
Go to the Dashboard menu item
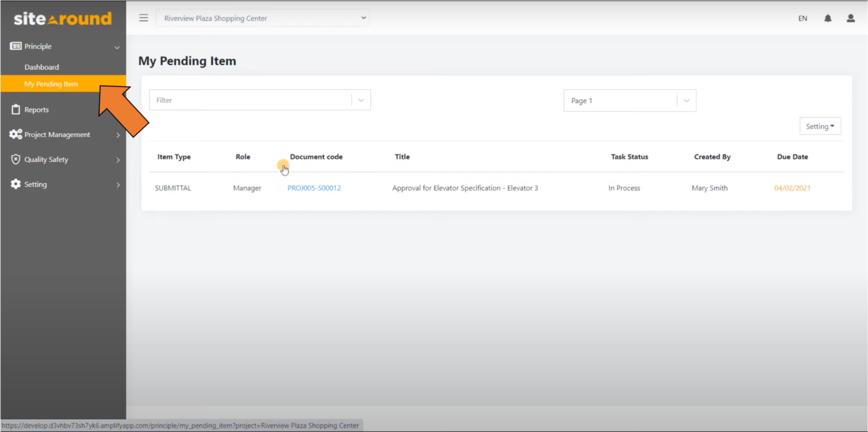[x=42, y=66]
